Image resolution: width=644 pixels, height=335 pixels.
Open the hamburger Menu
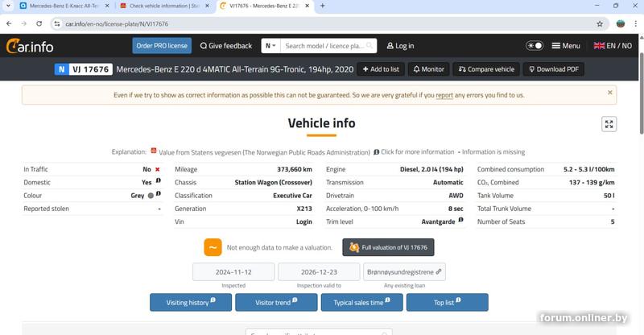click(x=566, y=46)
